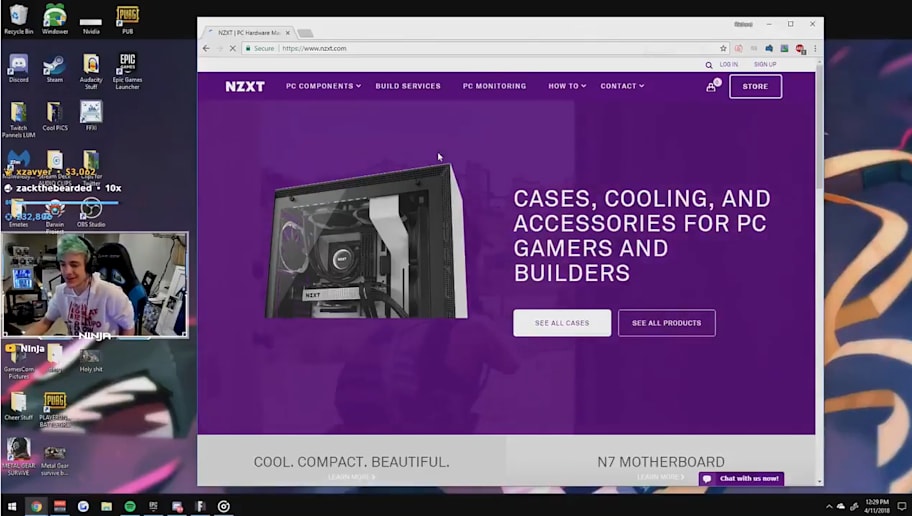The image size is (912, 516).
Task: Expand the CONTACT dropdown menu
Action: click(622, 86)
